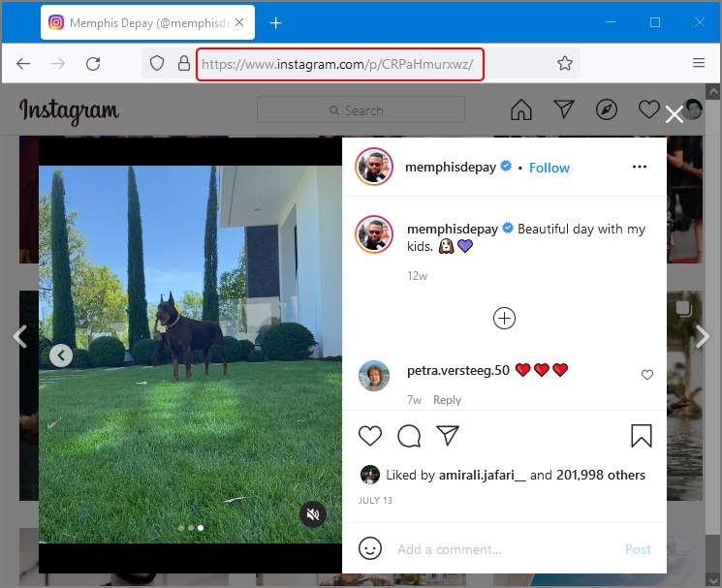The width and height of the screenshot is (722, 588).
Task: Go to the previous post with left chevron
Action: click(19, 336)
